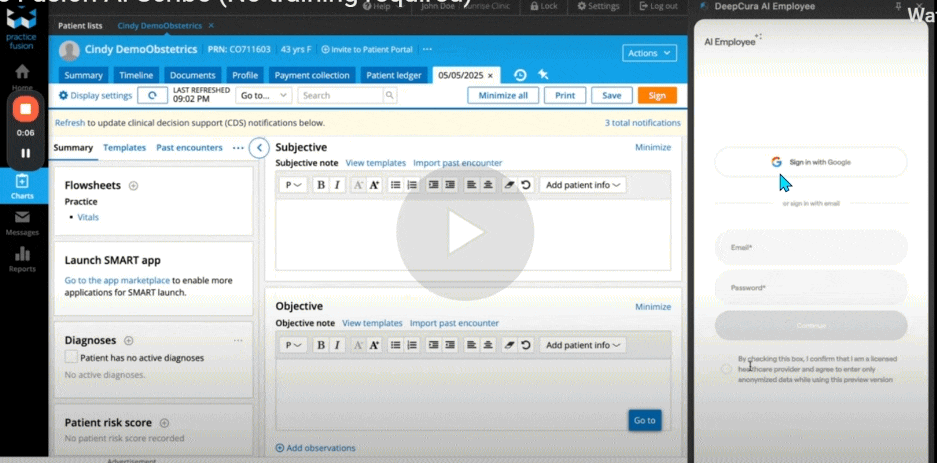937x463 pixels.
Task: Click the Print button
Action: pos(565,96)
